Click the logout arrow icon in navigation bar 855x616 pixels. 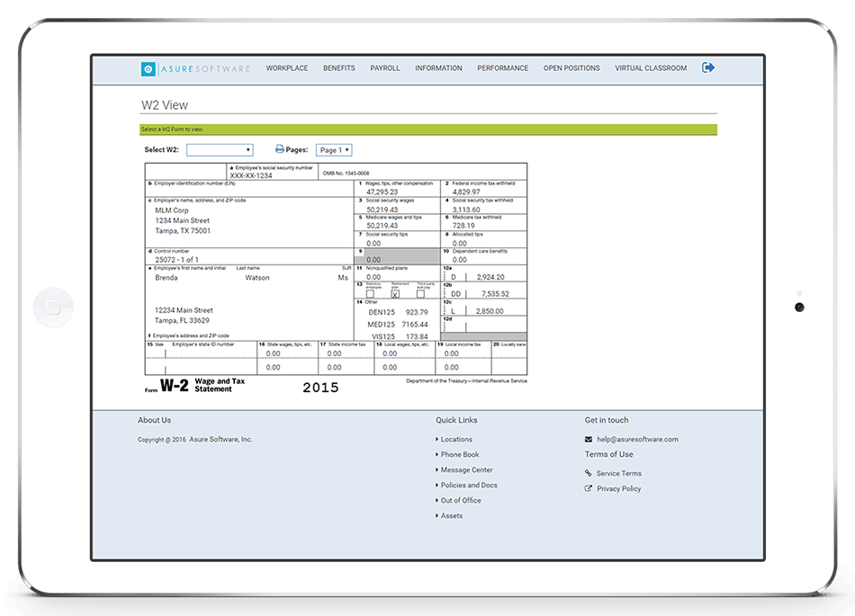coord(708,67)
